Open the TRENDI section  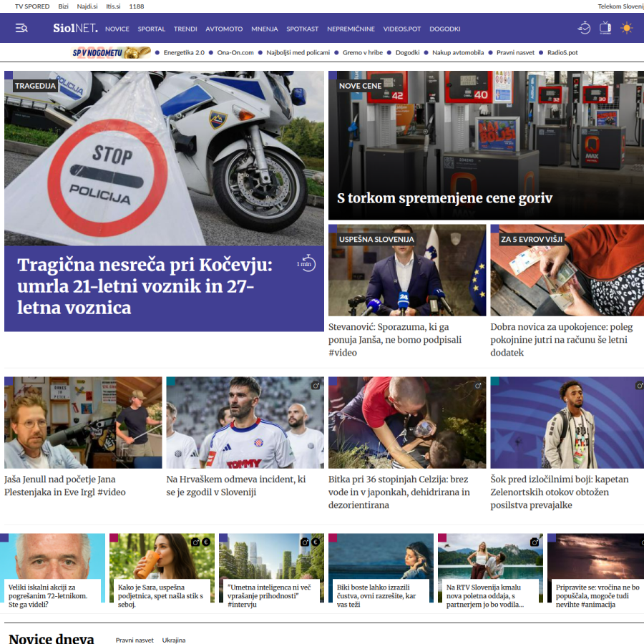pos(185,29)
